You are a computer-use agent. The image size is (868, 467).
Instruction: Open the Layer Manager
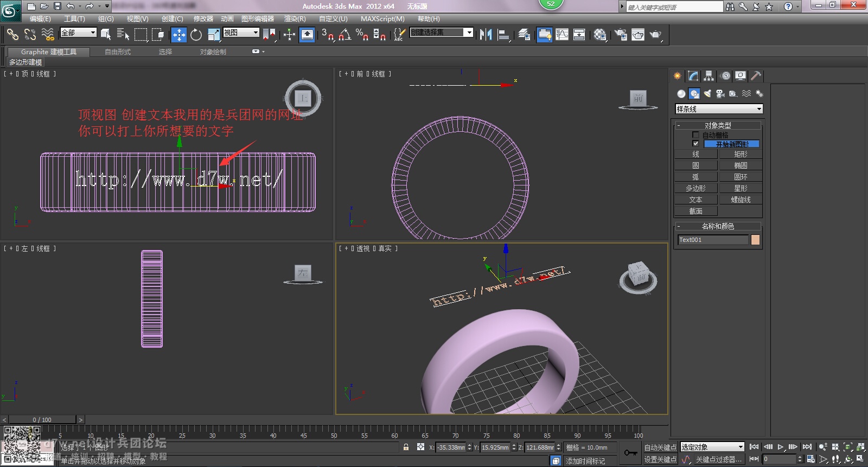[x=524, y=35]
